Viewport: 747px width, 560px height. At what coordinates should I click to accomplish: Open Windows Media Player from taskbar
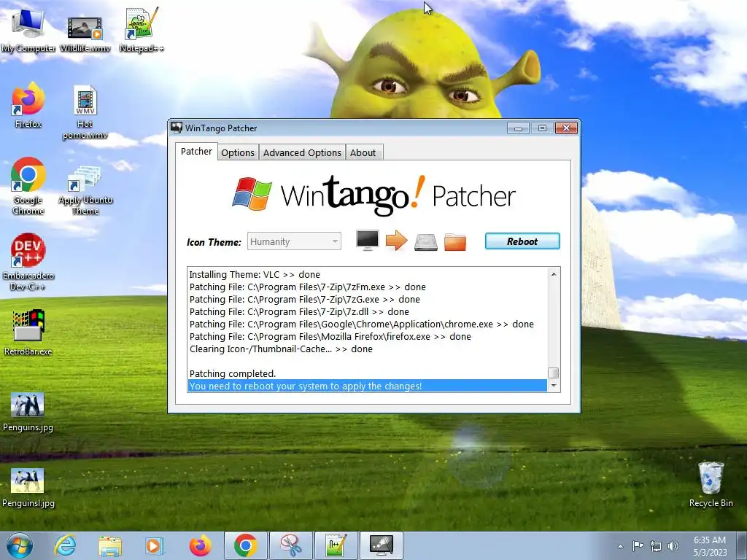coord(155,545)
